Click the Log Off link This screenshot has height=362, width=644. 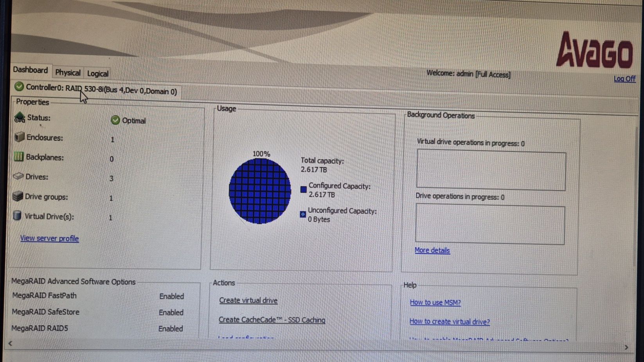[x=624, y=79]
